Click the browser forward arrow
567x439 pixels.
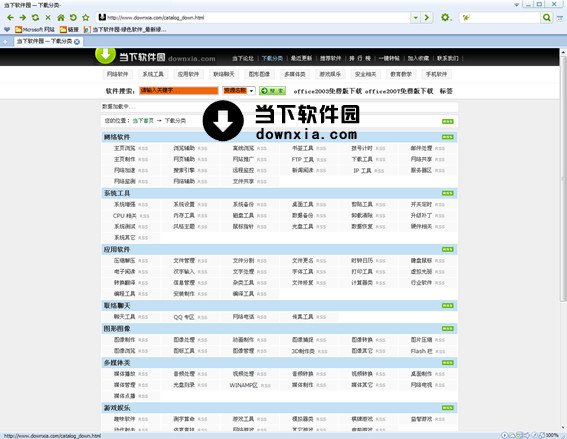23,17
